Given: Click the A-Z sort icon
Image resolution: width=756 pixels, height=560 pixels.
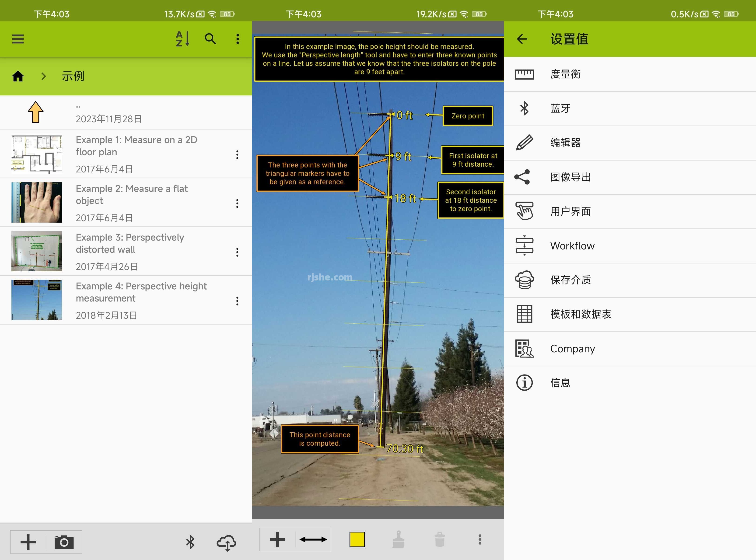Looking at the screenshot, I should tap(182, 39).
